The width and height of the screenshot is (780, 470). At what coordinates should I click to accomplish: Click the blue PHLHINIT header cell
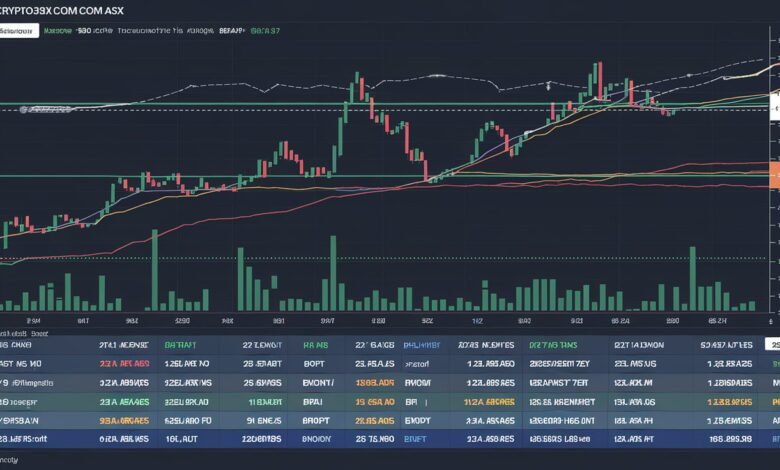coord(422,345)
